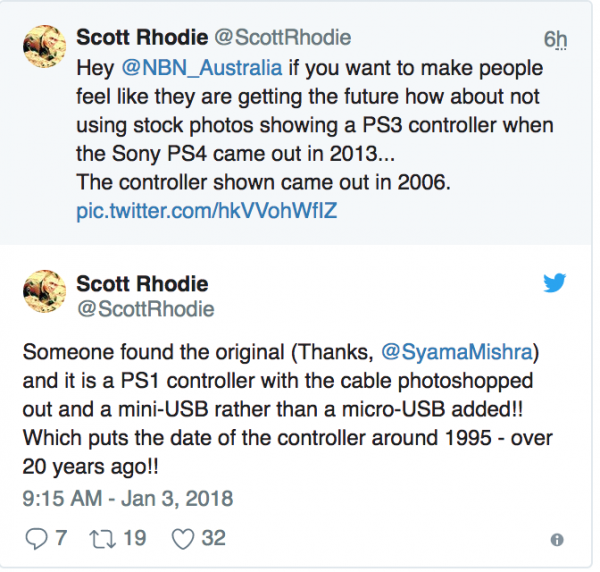Click the retweet count 19
The height and width of the screenshot is (572, 600).
(x=135, y=538)
